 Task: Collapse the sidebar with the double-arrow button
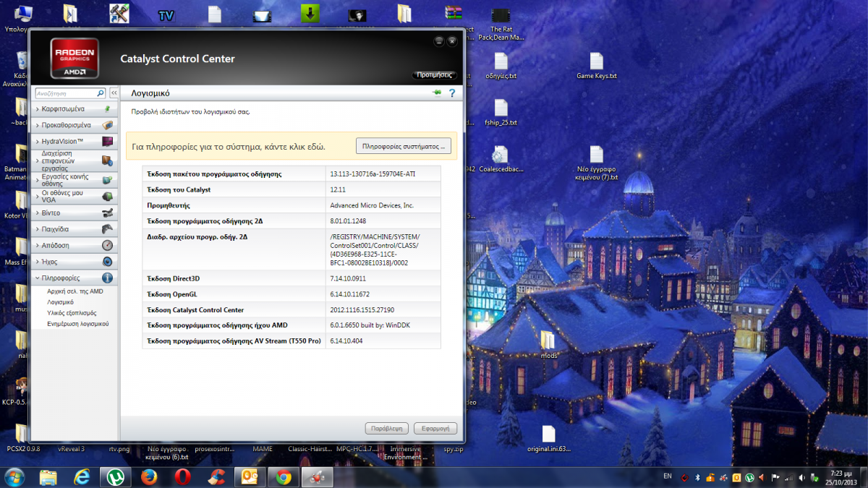114,93
